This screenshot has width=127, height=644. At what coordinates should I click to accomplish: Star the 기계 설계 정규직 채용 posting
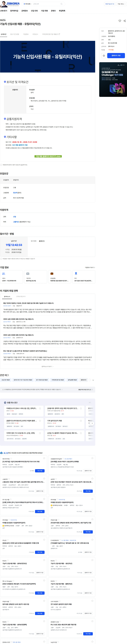81,421
